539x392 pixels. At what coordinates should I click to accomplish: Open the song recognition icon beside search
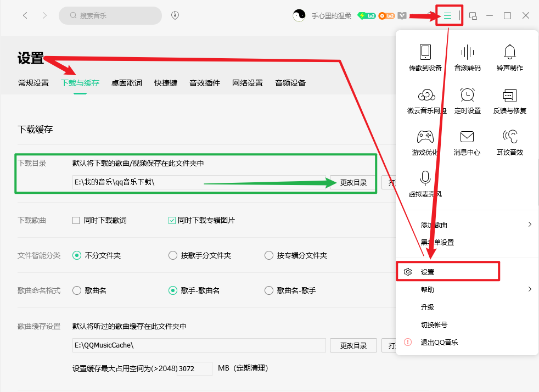[x=175, y=15]
